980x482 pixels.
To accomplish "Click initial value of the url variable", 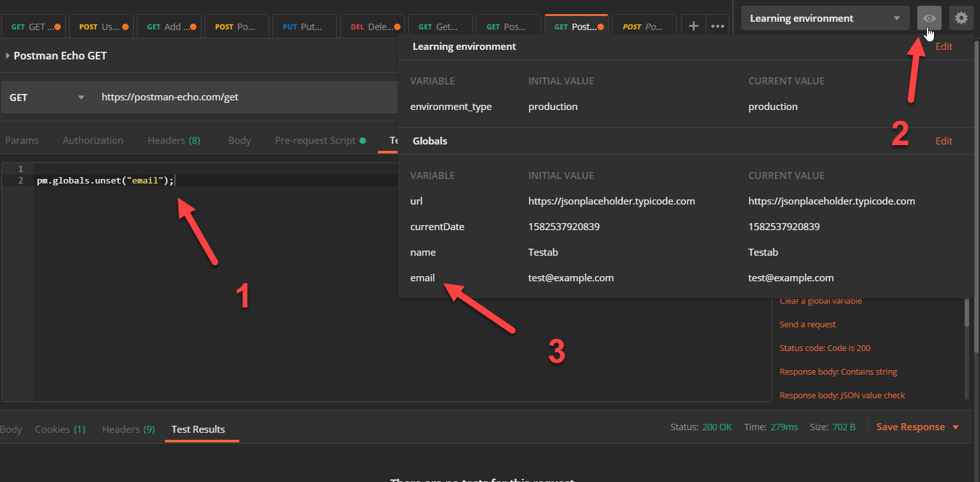I will [x=612, y=201].
